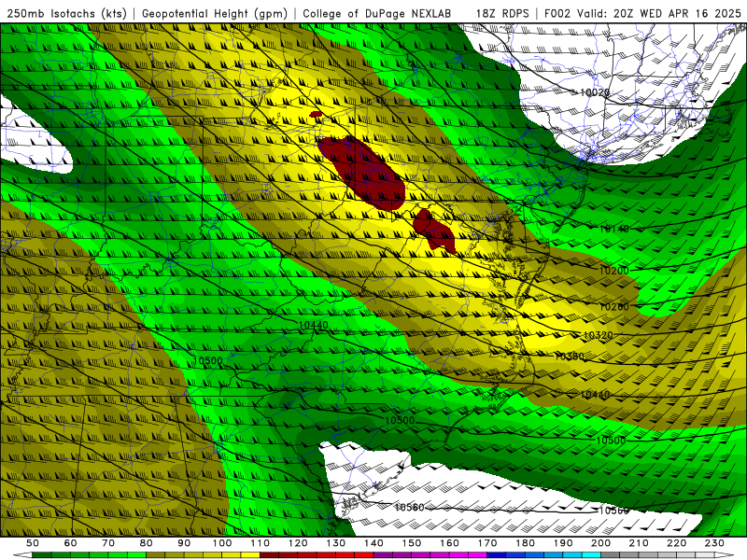Click the 10260 height contour label
747x560 pixels.
click(x=613, y=307)
